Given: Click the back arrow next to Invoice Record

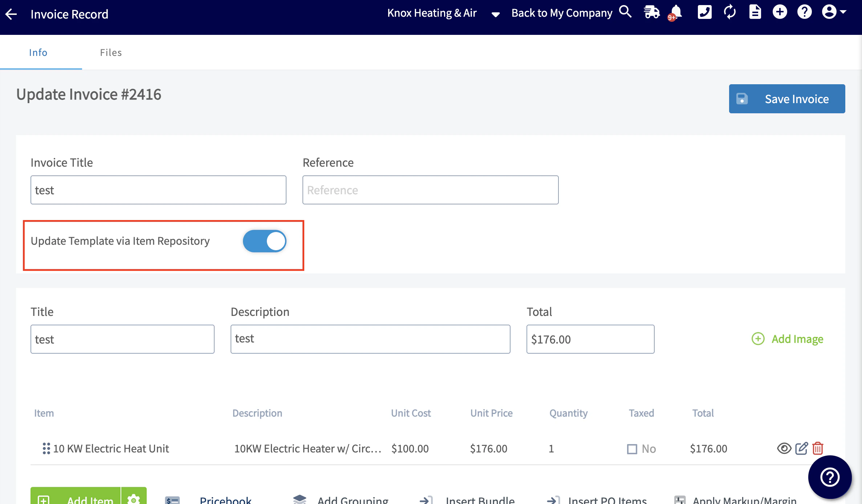Looking at the screenshot, I should tap(11, 14).
